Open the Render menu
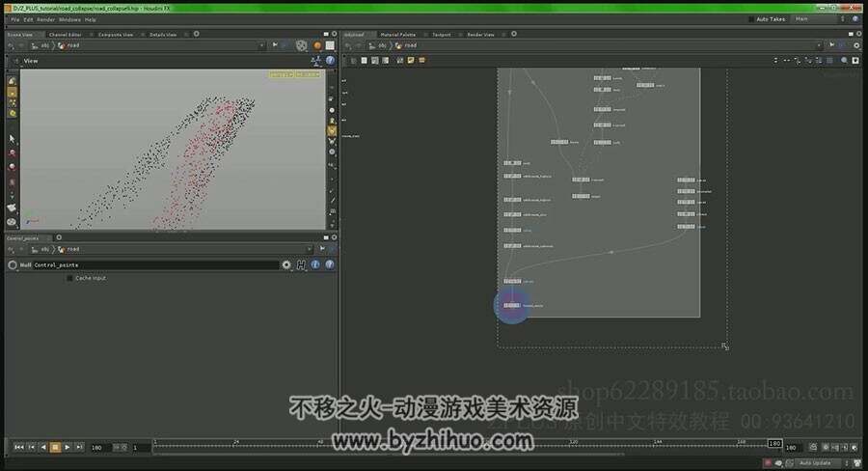Viewport: 868px width, 471px height. point(46,19)
